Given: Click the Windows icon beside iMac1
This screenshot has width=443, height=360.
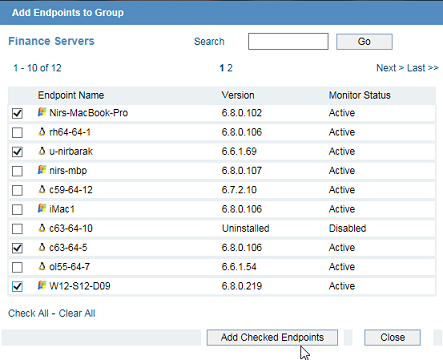Looking at the screenshot, I should [42, 208].
